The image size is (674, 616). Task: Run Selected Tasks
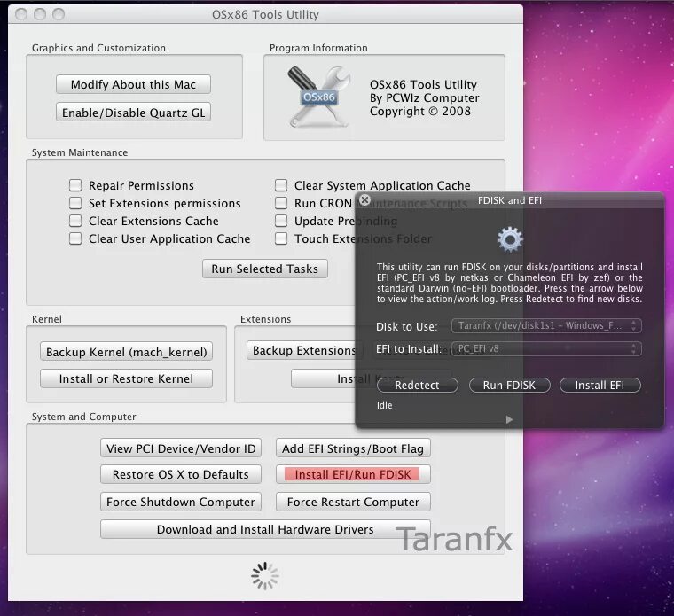pos(265,269)
